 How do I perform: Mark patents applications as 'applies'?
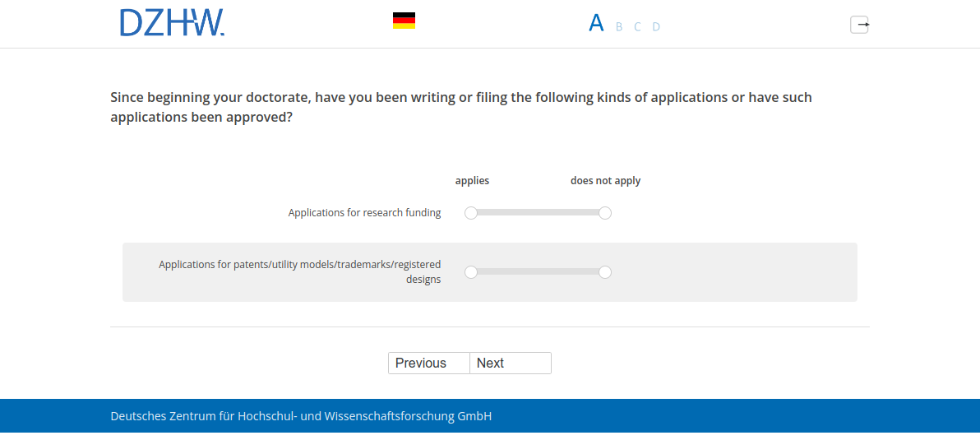click(x=471, y=272)
